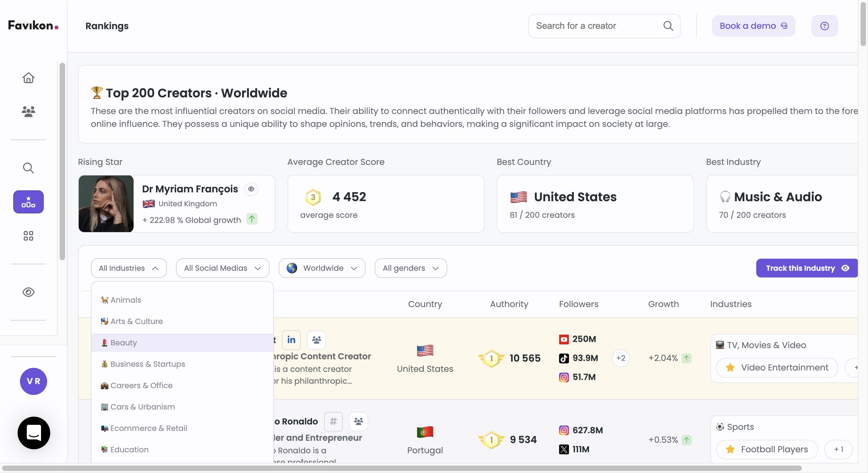Open the Home icon in sidebar
Screen dimensions: 868x473
28,78
